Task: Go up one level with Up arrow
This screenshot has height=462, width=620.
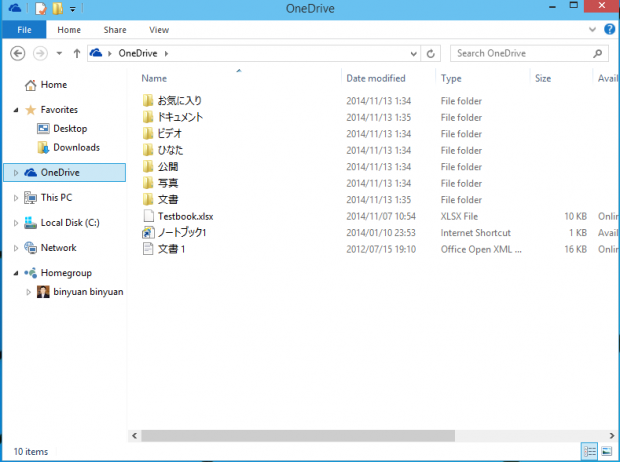Action: [77, 53]
